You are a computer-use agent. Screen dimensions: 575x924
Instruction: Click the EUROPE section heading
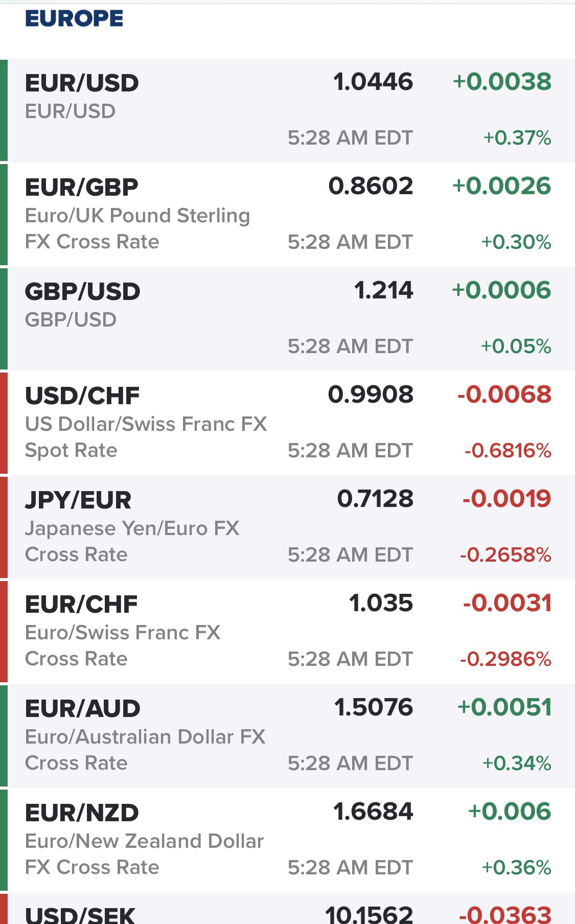tap(74, 19)
